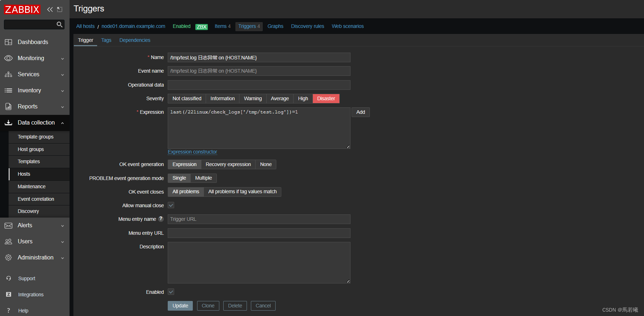Select the Trigger tab
This screenshot has height=316, width=644.
point(85,40)
